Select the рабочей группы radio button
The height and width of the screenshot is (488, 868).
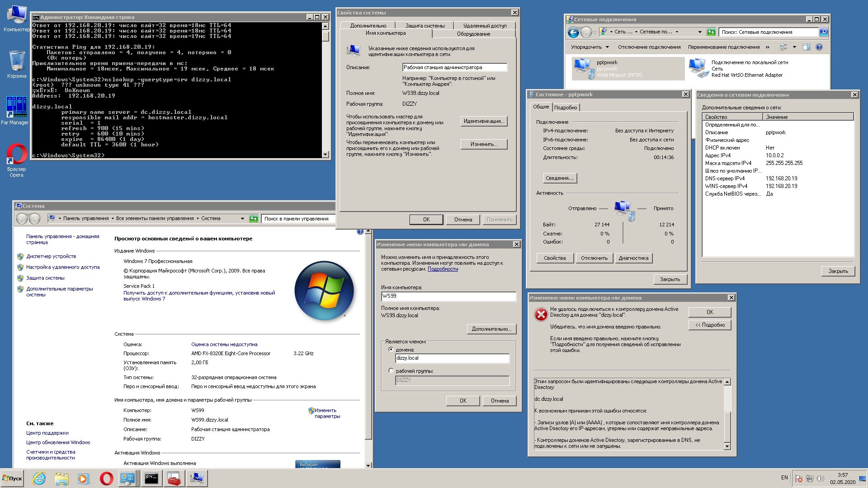(391, 371)
